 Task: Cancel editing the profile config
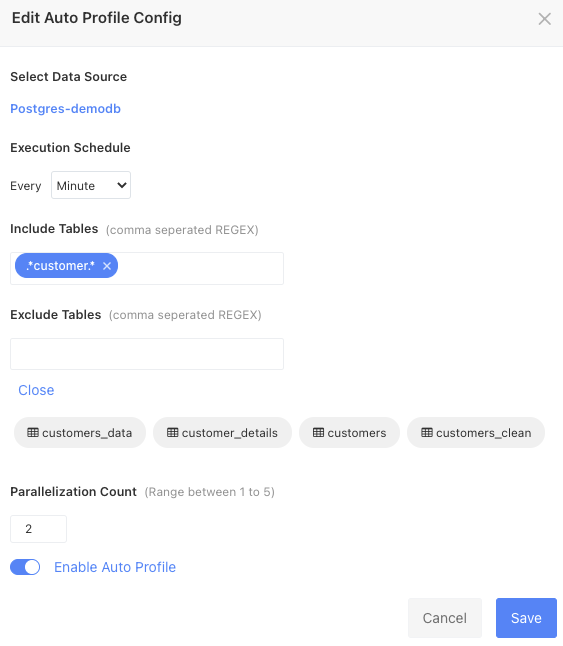coord(445,618)
